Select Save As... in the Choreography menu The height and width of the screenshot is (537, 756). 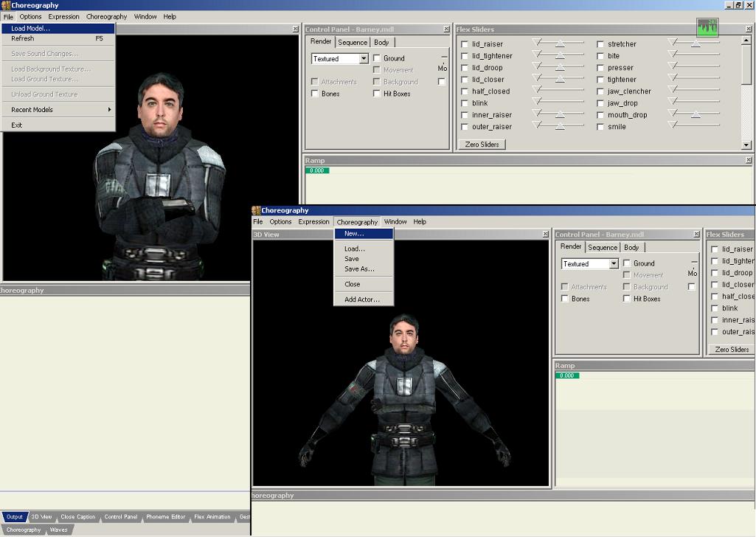tap(364, 269)
